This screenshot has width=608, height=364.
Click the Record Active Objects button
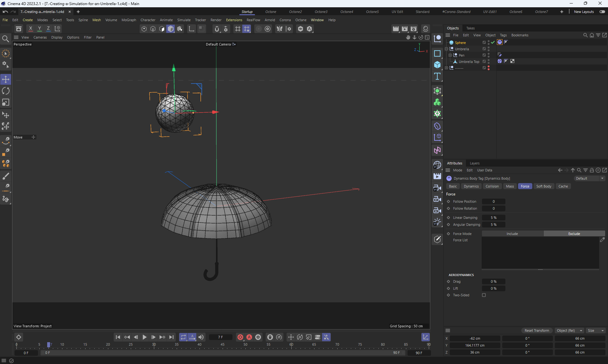pos(240,337)
